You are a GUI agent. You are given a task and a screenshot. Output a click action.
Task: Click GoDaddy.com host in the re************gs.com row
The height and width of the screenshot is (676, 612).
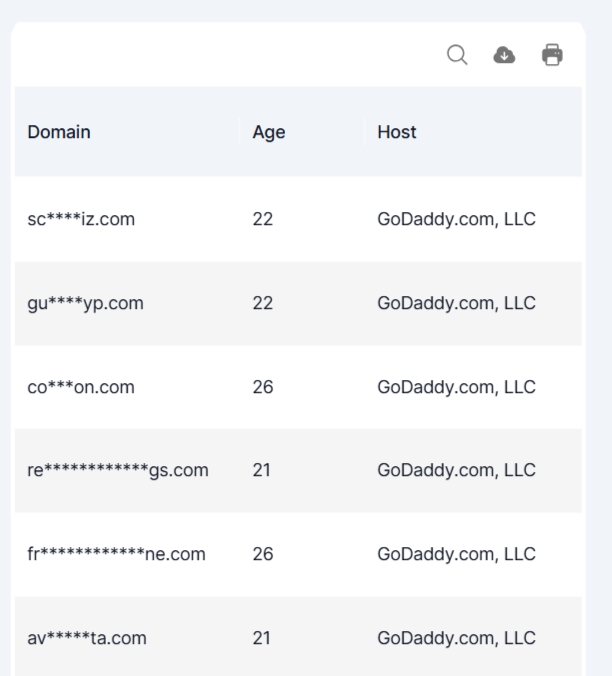coord(456,470)
